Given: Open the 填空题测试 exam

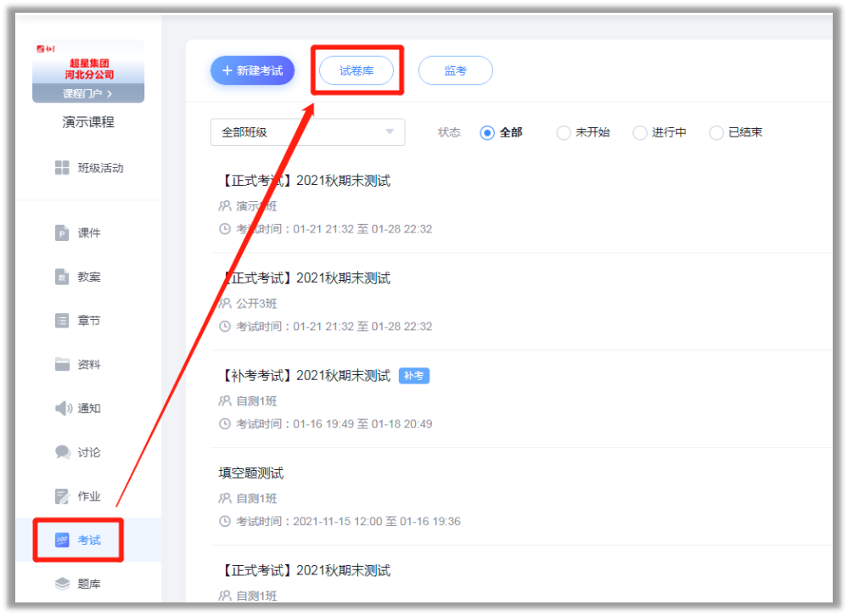Looking at the screenshot, I should (x=251, y=473).
